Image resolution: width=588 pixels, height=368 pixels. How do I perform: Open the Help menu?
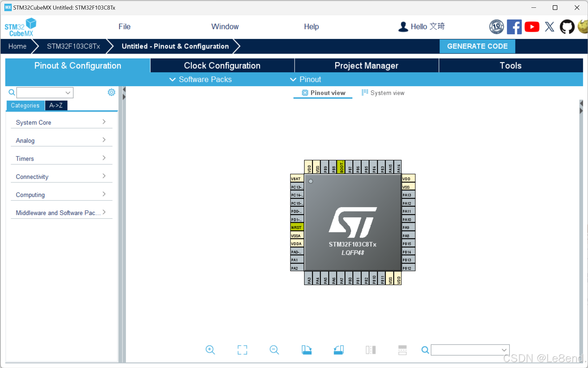pos(311,27)
